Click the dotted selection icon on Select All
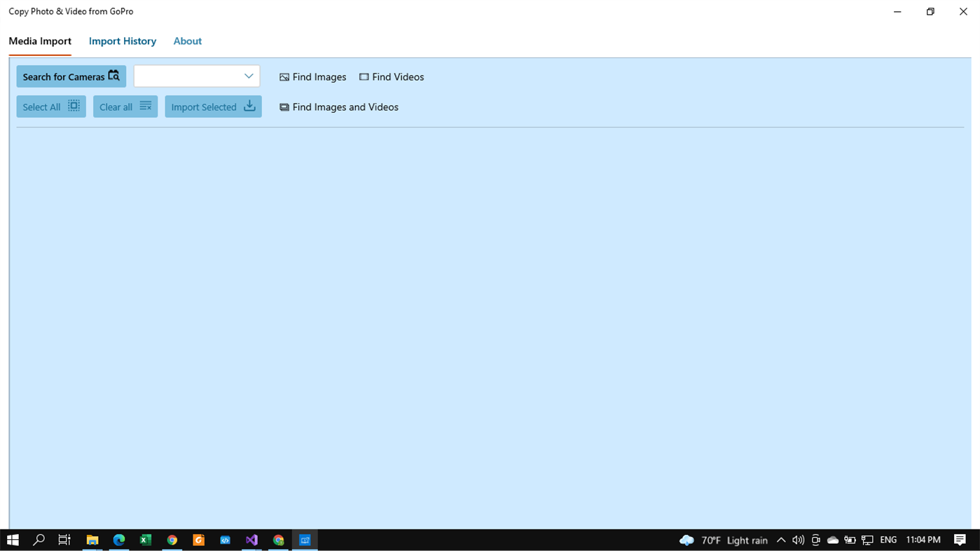Viewport: 980px width, 551px height. coord(74,106)
